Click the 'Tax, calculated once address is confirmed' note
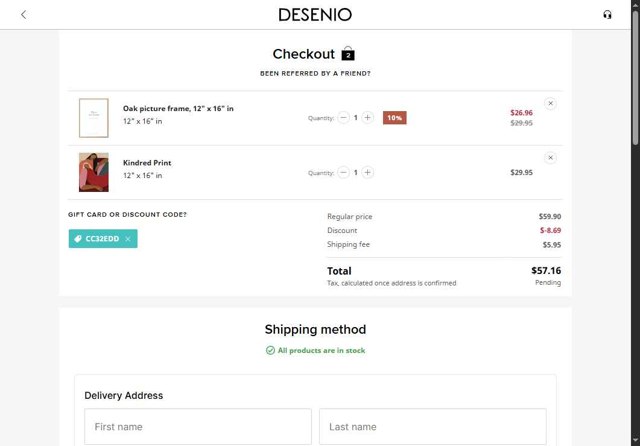640x446 pixels. [x=391, y=283]
